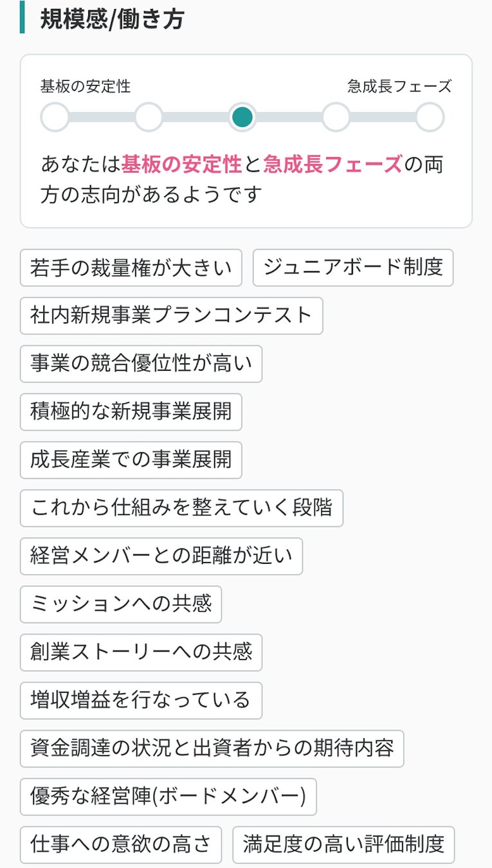The image size is (492, 868).
Task: Toggle the 若手の裁量権が大きい tag
Action: [131, 267]
